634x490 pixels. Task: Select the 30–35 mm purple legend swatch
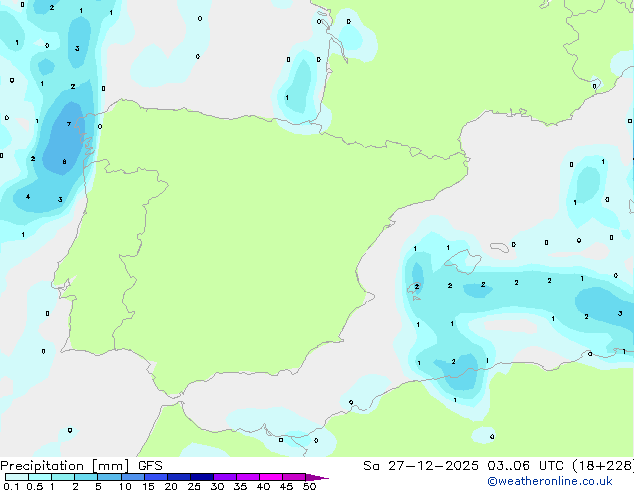pyautogui.click(x=225, y=477)
